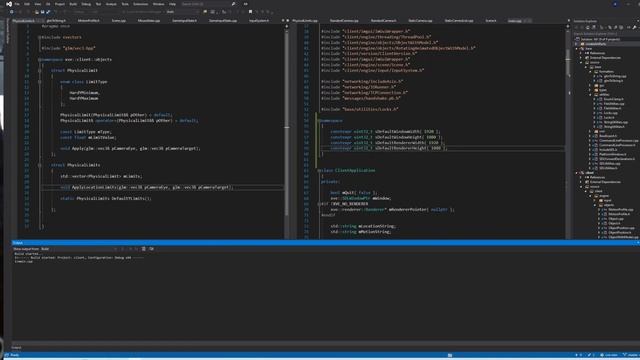Open Show output from Build dropdown
Viewport: 640px width, 360px height.
click(x=78, y=249)
